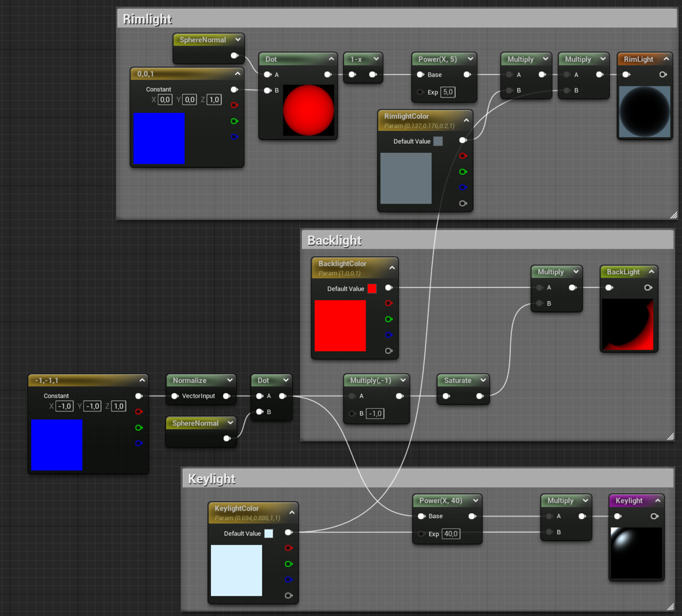Click the B input pin on the Rimlight Dot node

pos(268,91)
